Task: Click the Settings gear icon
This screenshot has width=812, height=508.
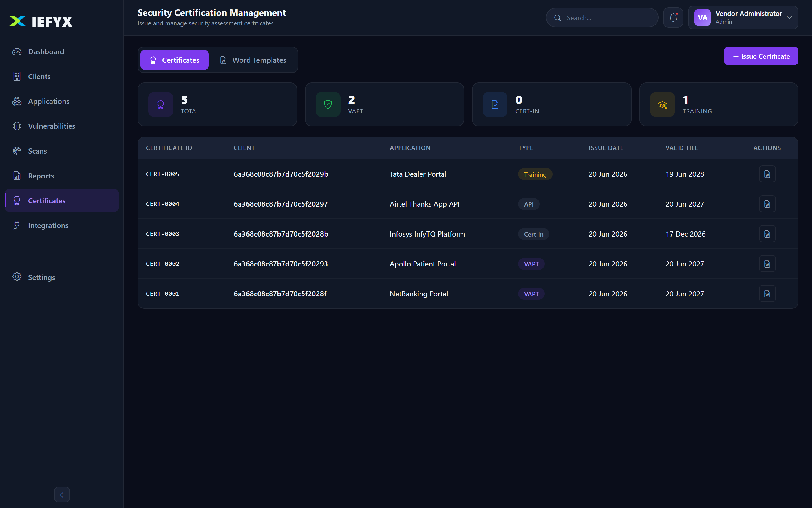Action: coord(17,277)
